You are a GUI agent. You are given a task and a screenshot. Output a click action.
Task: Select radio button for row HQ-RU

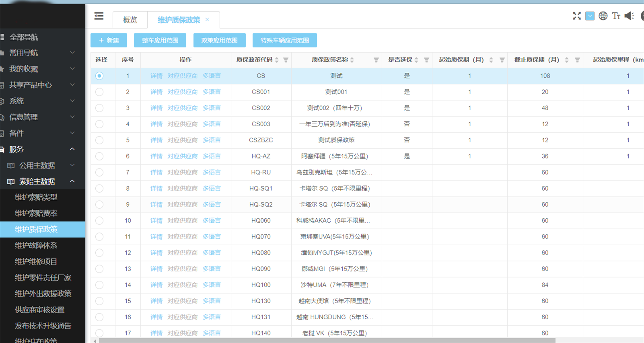pyautogui.click(x=99, y=172)
